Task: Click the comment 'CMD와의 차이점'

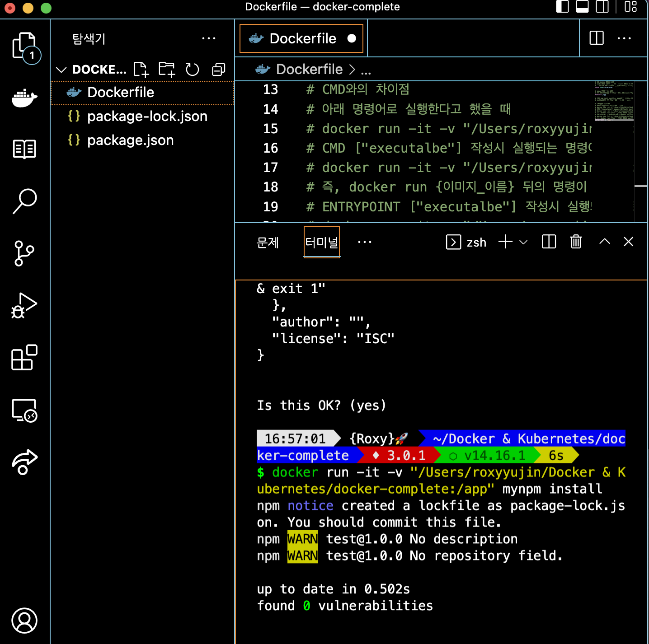Action: click(366, 89)
